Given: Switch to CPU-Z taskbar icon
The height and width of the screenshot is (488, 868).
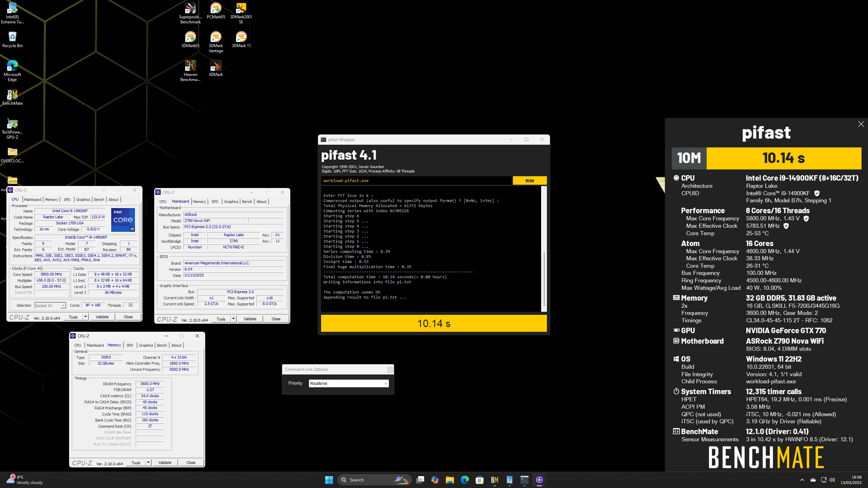Looking at the screenshot, I should coord(539,480).
